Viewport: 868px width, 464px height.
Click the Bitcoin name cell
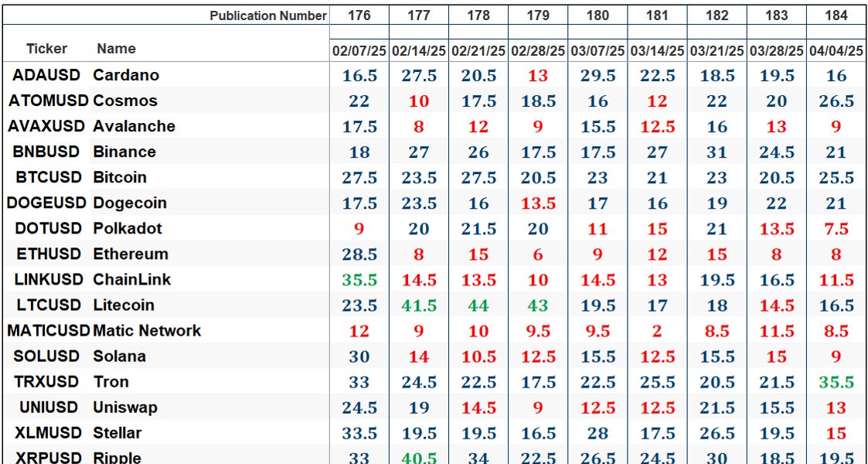(120, 177)
